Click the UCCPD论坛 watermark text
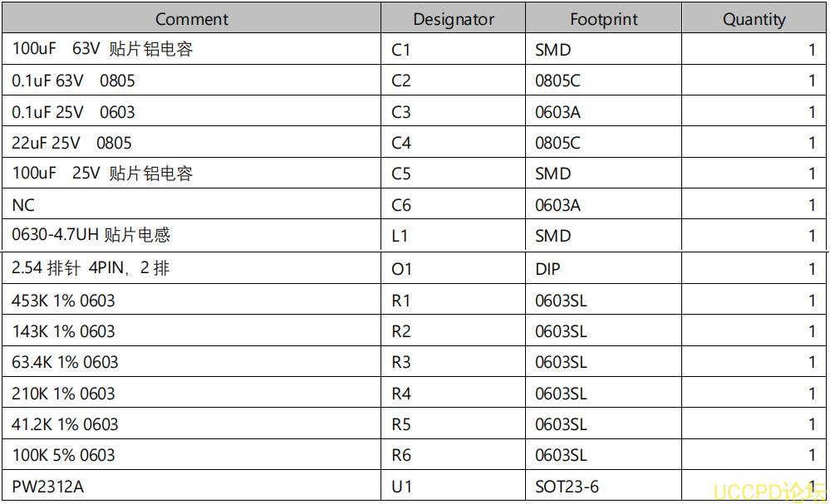The width and height of the screenshot is (830, 504). 769,491
